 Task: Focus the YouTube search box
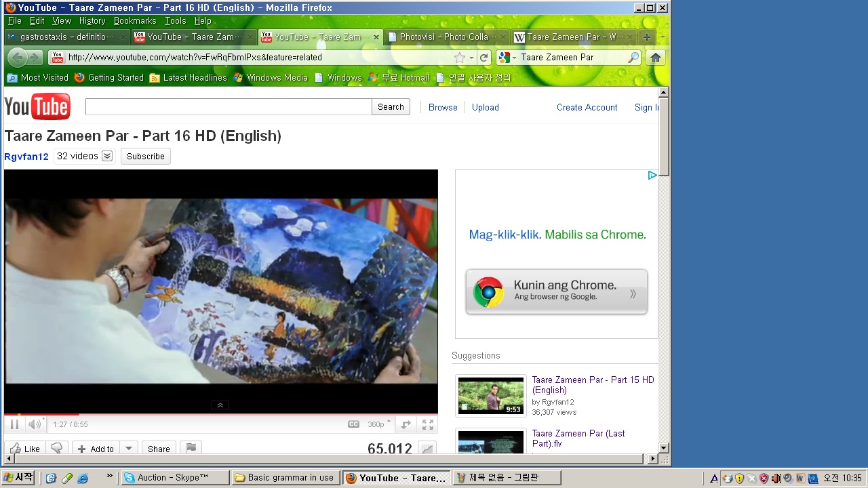229,106
